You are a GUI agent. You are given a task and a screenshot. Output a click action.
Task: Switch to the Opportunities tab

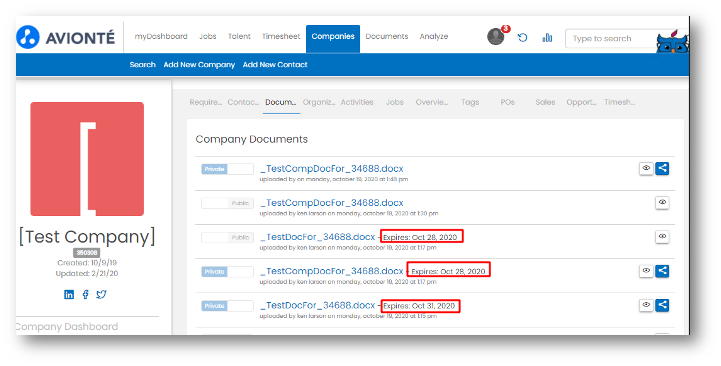coord(581,102)
